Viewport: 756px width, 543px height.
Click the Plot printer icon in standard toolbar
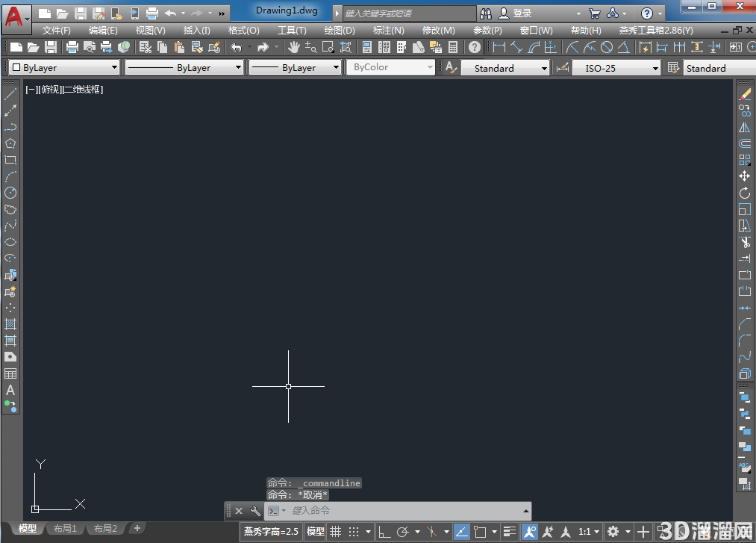(72, 47)
